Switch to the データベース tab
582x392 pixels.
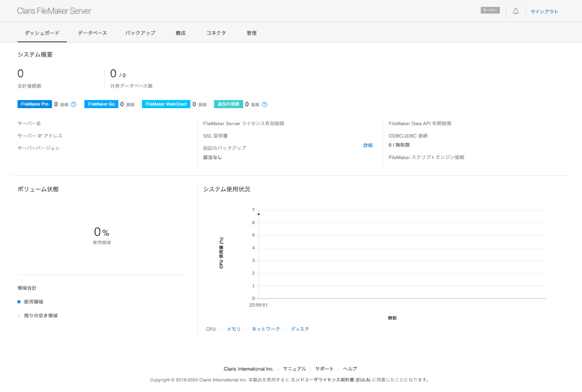(92, 33)
